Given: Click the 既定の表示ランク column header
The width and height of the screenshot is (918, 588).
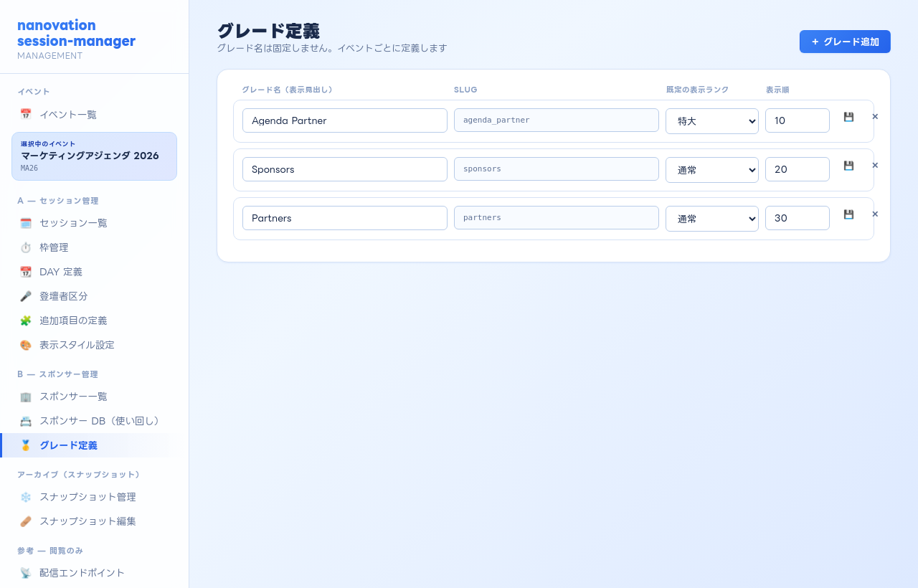Looking at the screenshot, I should [x=697, y=90].
